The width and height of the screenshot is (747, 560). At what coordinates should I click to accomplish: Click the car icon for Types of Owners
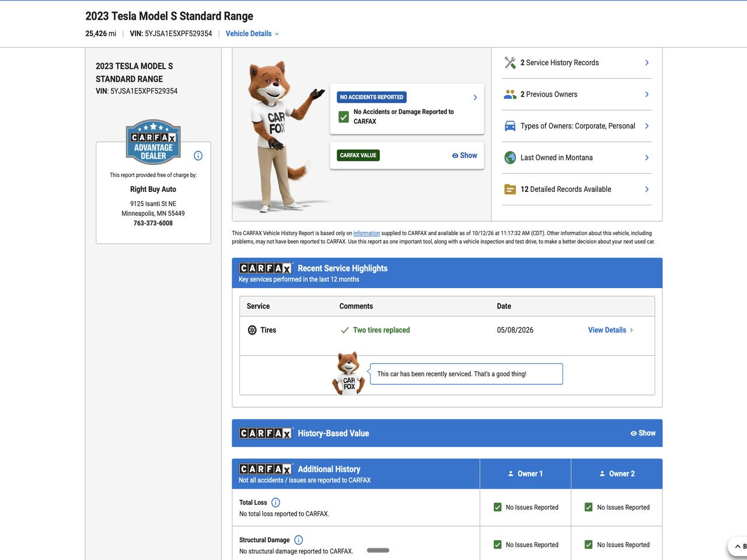pyautogui.click(x=510, y=126)
